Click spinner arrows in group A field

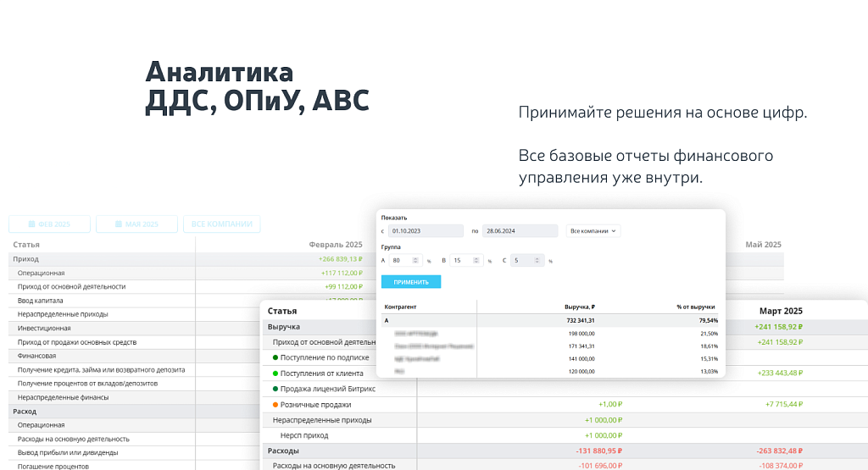[x=415, y=261]
